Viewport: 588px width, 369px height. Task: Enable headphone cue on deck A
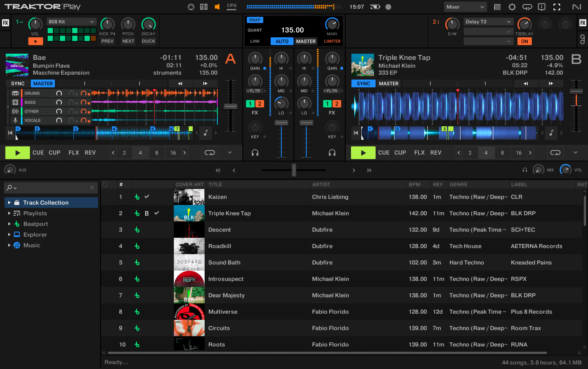tap(255, 153)
